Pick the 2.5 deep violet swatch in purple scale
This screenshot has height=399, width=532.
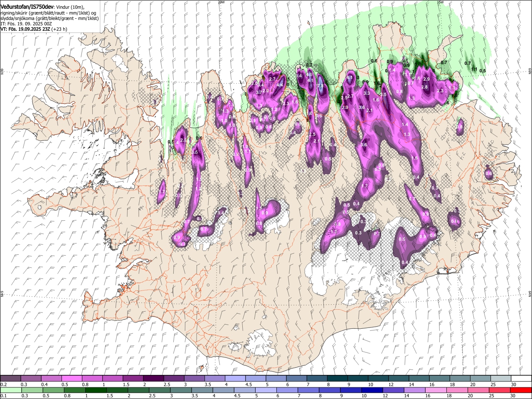tap(174, 378)
